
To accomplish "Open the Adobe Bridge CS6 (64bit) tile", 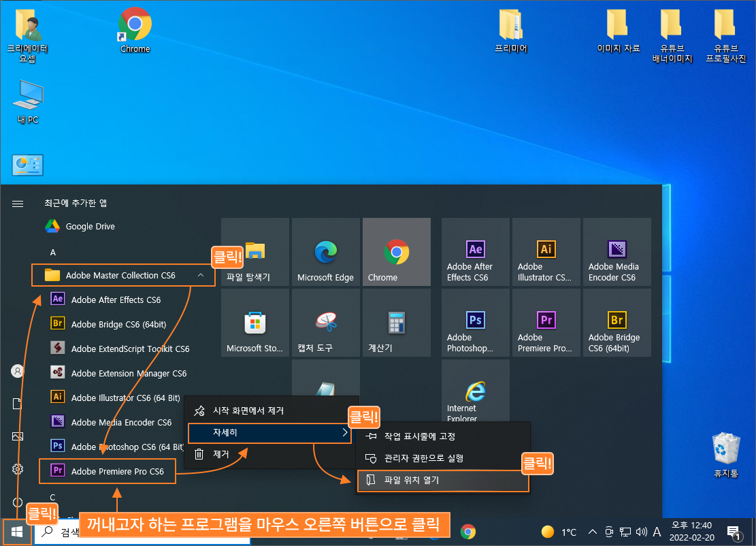I will click(617, 323).
